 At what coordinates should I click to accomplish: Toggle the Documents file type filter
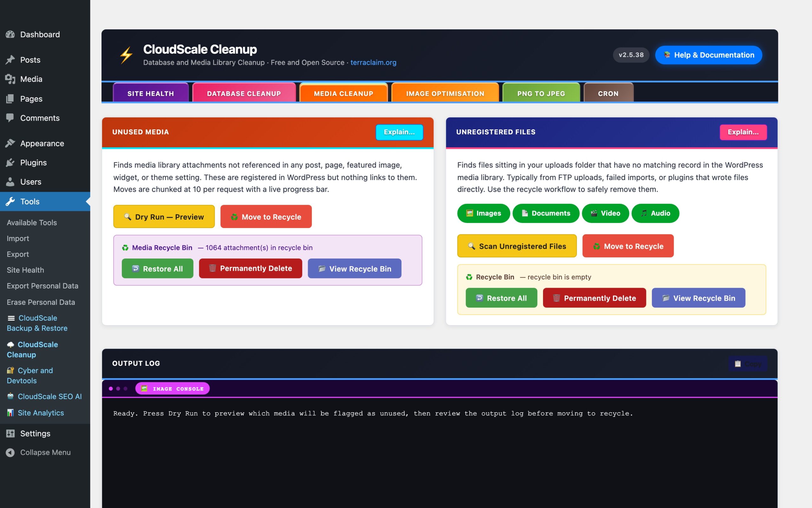click(546, 213)
